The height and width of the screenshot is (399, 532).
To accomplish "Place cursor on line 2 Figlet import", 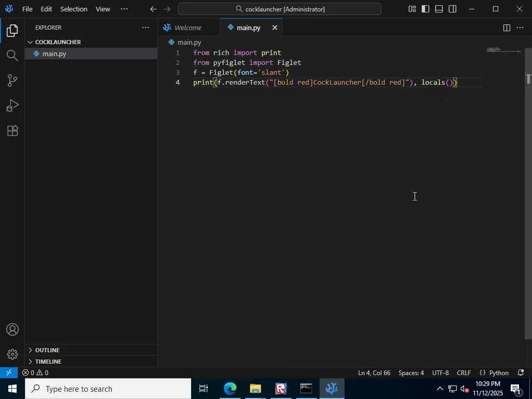I will point(247,62).
